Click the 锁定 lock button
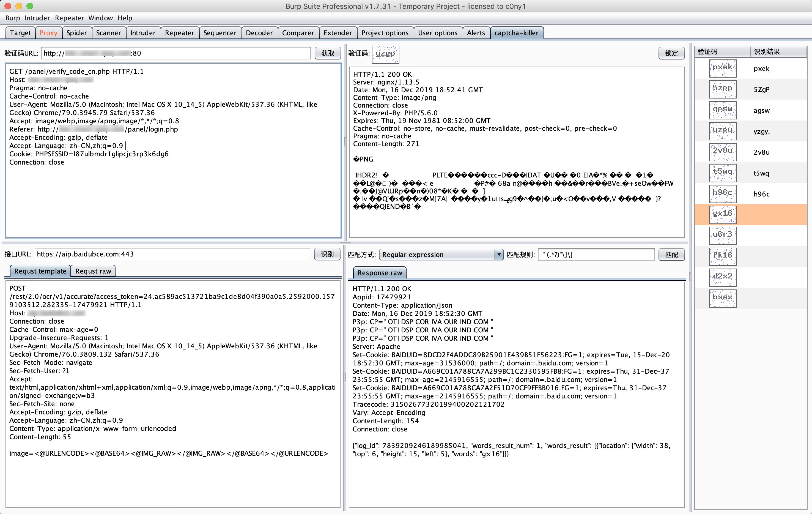This screenshot has height=514, width=812. (671, 53)
